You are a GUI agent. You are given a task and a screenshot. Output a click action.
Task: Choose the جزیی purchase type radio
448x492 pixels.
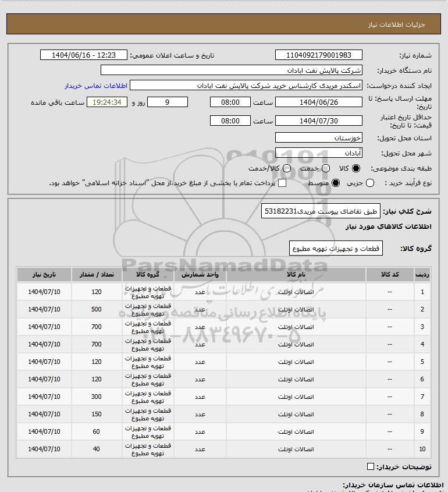(370, 183)
